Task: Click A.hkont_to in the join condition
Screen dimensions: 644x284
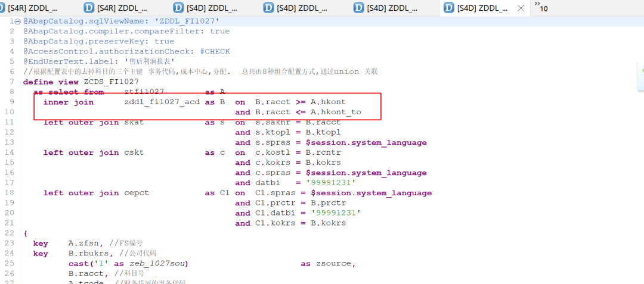Action: pyautogui.click(x=336, y=112)
